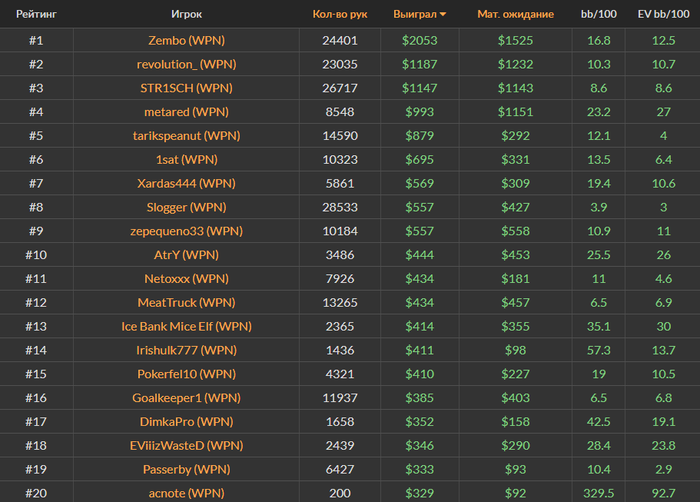Select bb/100 value 329.5
700x502 pixels.
[x=599, y=493]
